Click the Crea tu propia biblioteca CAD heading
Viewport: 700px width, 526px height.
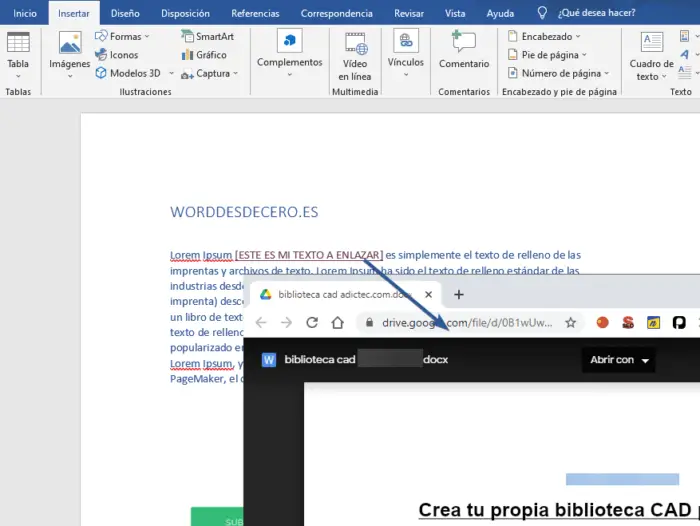559,510
